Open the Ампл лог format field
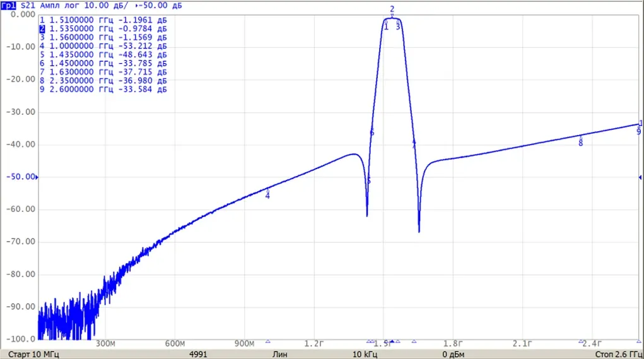This screenshot has width=644, height=359. tap(60, 6)
